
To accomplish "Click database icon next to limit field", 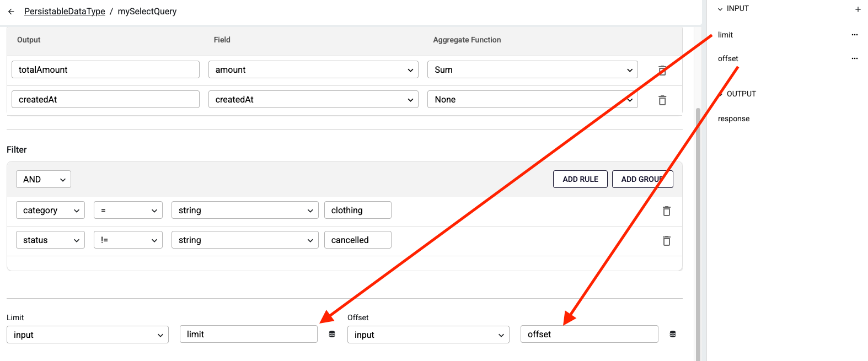I will 332,334.
